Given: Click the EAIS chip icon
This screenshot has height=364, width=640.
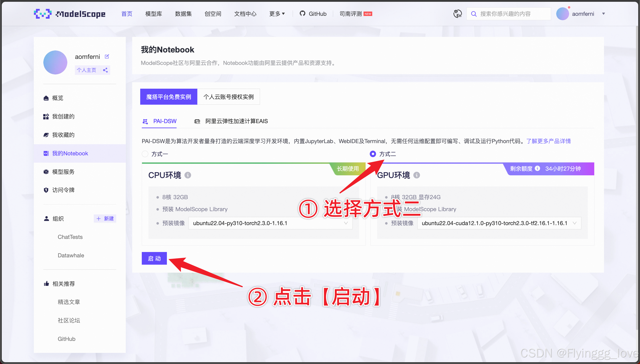Looking at the screenshot, I should [x=197, y=122].
